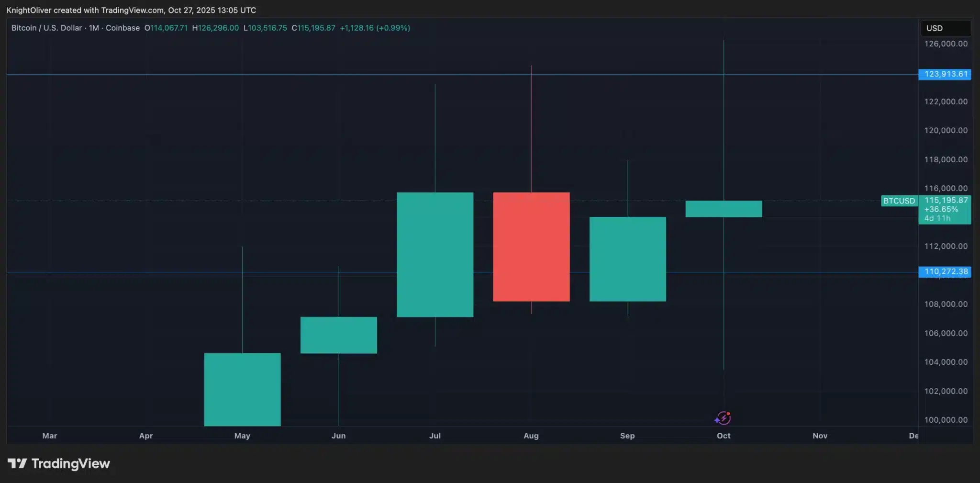
Task: Open the USD currency selector
Action: 946,28
